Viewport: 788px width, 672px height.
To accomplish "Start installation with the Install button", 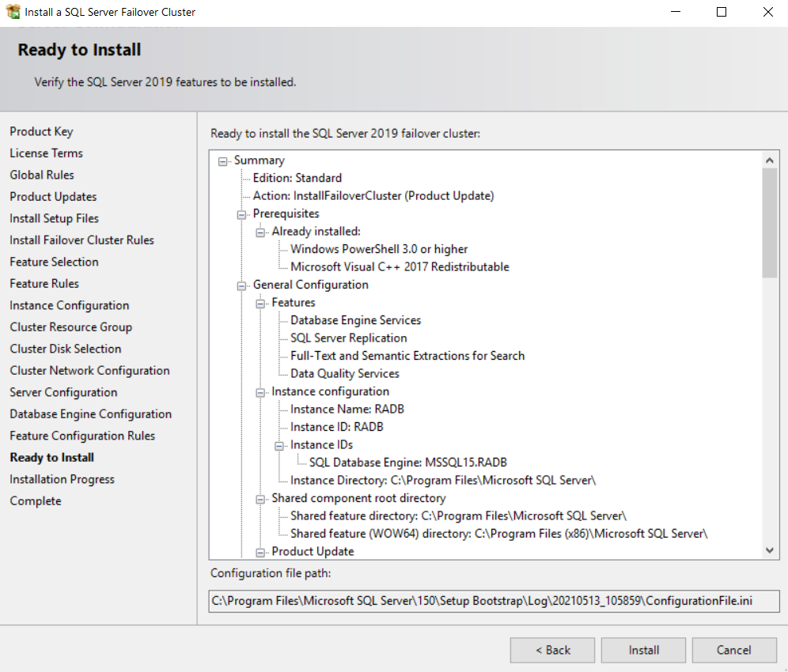I will pos(643,650).
